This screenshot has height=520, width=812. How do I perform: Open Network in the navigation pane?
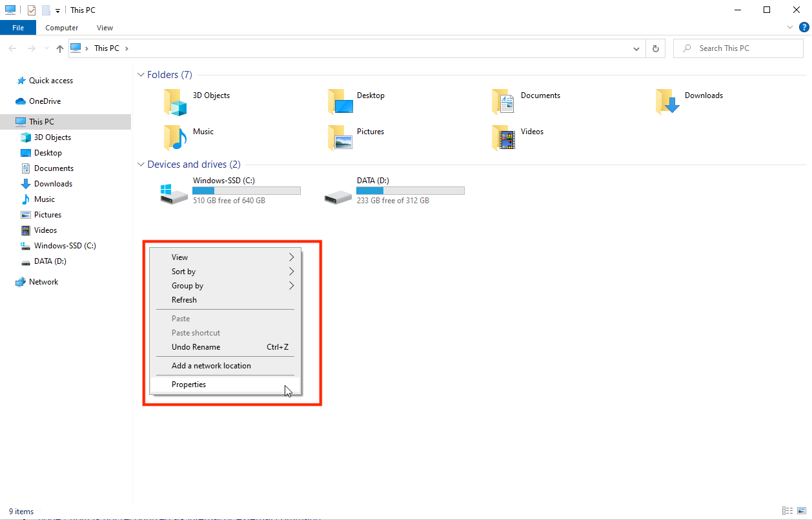pos(37,282)
